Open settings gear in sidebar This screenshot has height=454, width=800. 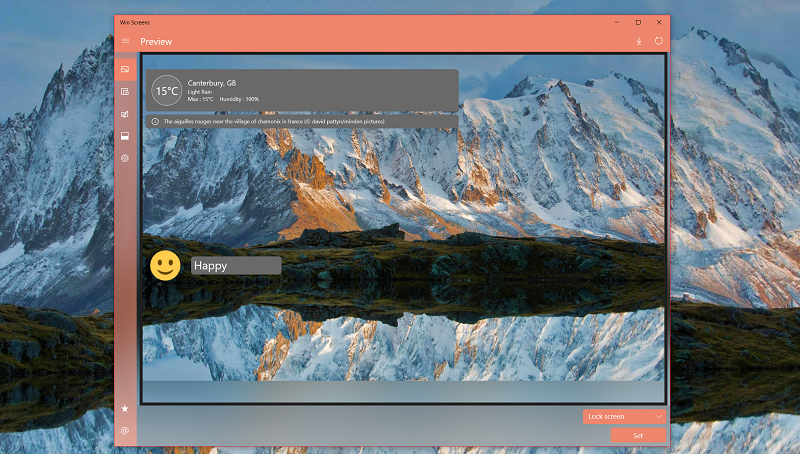tap(125, 159)
